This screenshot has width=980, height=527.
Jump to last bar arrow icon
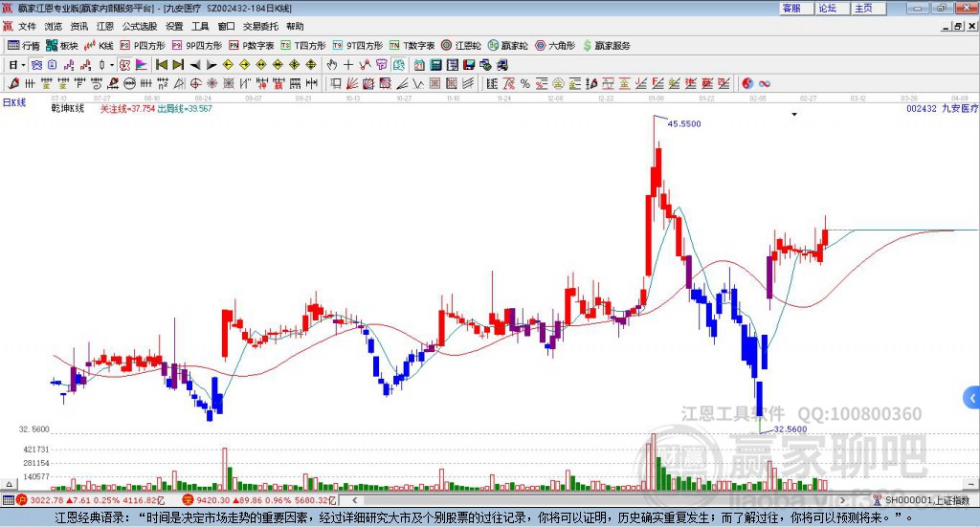[178, 65]
